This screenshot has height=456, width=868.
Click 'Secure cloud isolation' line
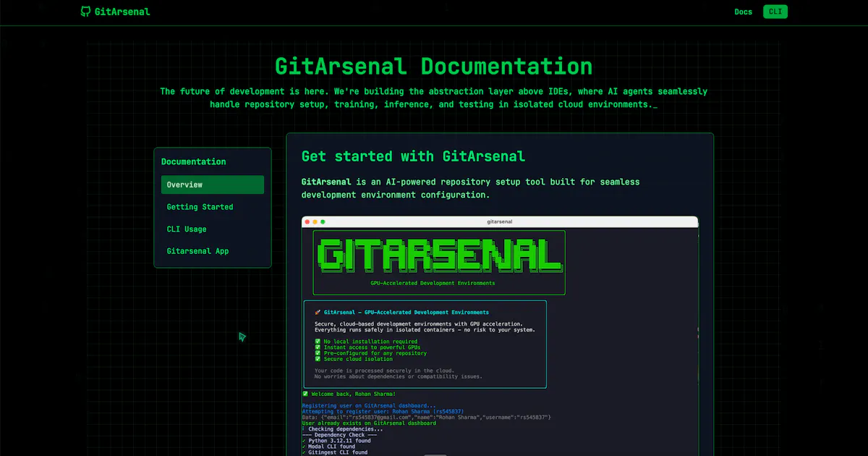click(354, 359)
